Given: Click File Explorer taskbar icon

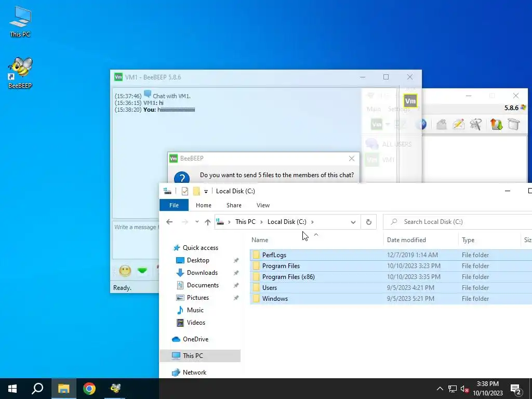Looking at the screenshot, I should tap(63, 389).
